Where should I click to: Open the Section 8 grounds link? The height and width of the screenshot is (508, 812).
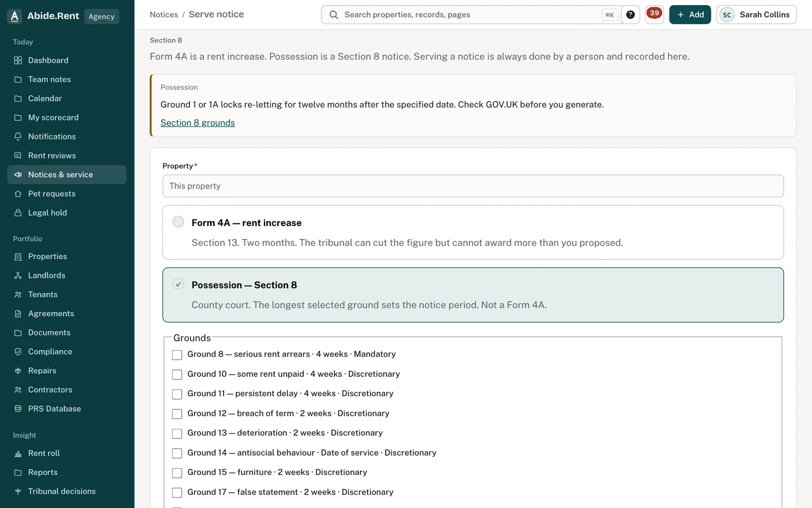click(x=197, y=122)
